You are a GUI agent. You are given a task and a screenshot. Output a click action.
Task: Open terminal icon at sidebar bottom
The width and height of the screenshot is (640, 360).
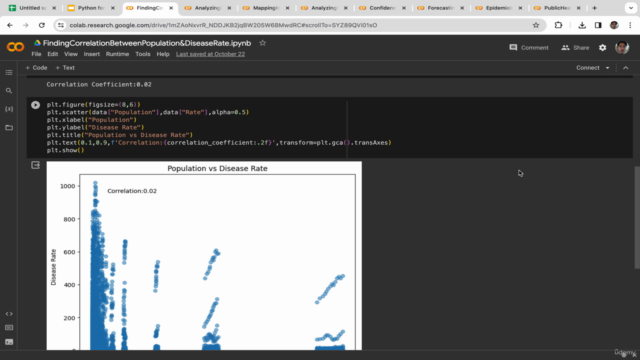(x=9, y=342)
